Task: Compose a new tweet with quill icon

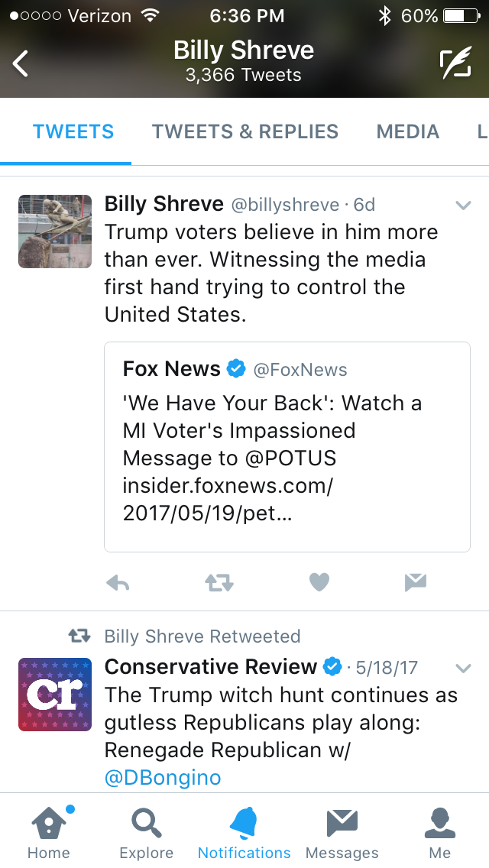Action: point(455,64)
